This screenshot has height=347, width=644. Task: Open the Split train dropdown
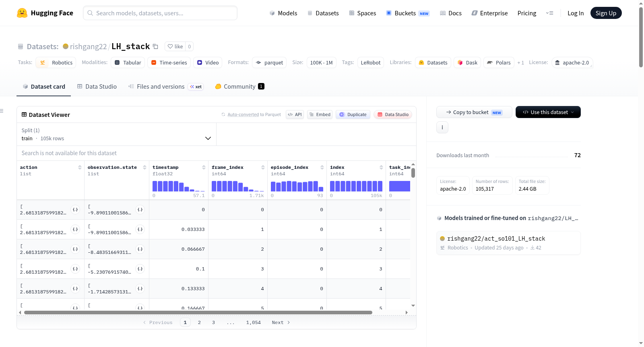116,134
